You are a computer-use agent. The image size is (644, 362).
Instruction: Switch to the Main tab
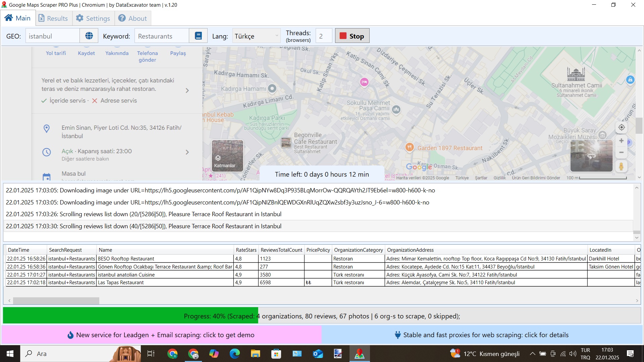pyautogui.click(x=18, y=18)
